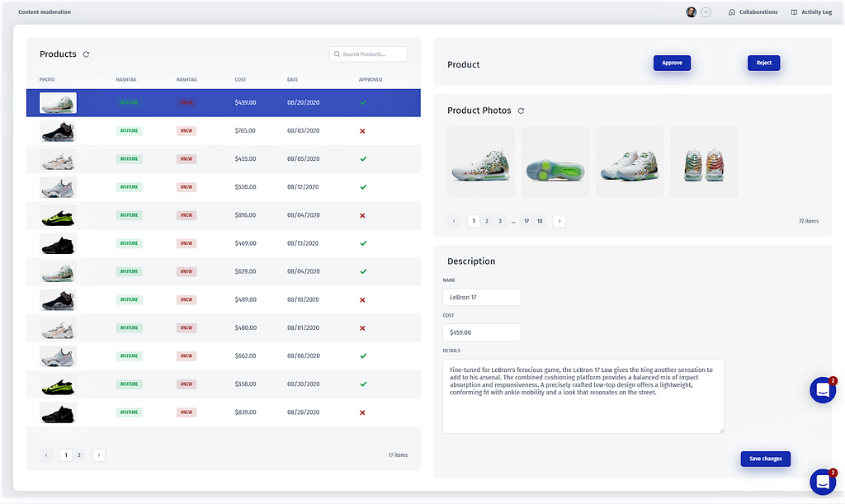Reject the selected product
The width and height of the screenshot is (845, 504).
763,63
